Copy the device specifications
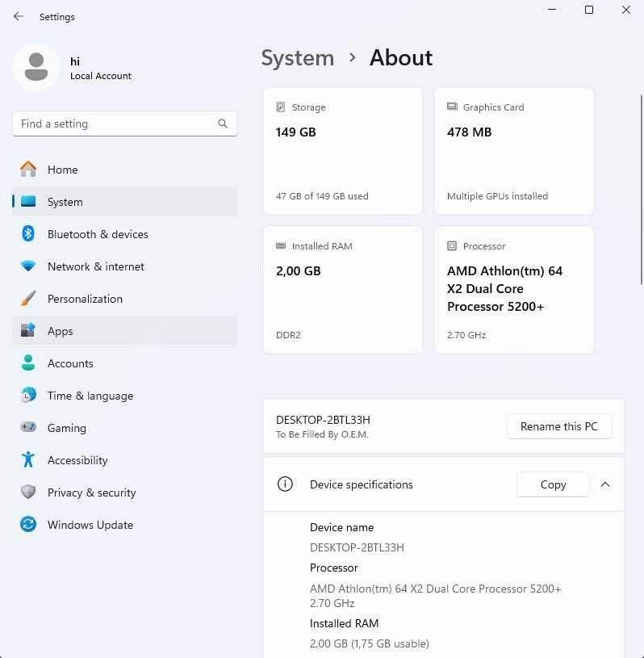This screenshot has height=658, width=644. pyautogui.click(x=553, y=484)
